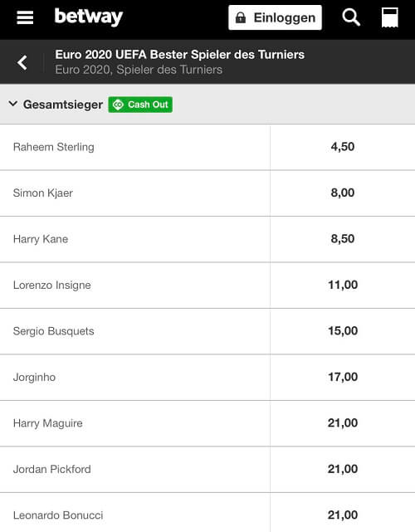Select Jordan Pickford odds 21,00
This screenshot has height=532, width=415.
(x=343, y=469)
